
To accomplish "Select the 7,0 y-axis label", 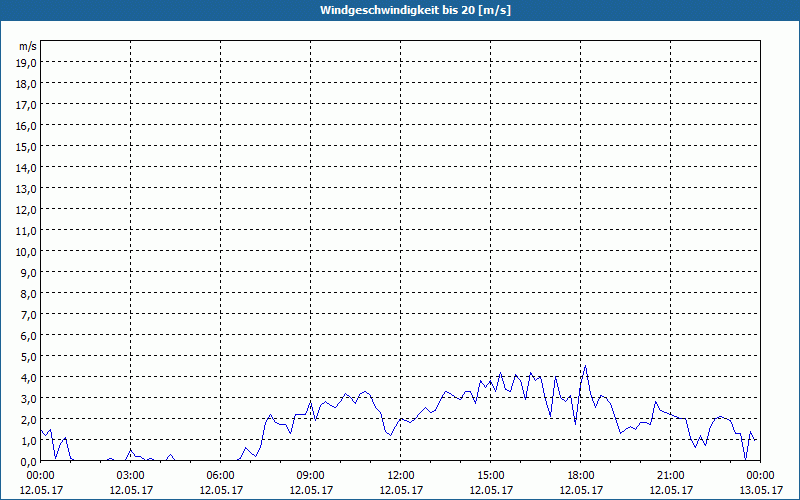I will point(30,315).
